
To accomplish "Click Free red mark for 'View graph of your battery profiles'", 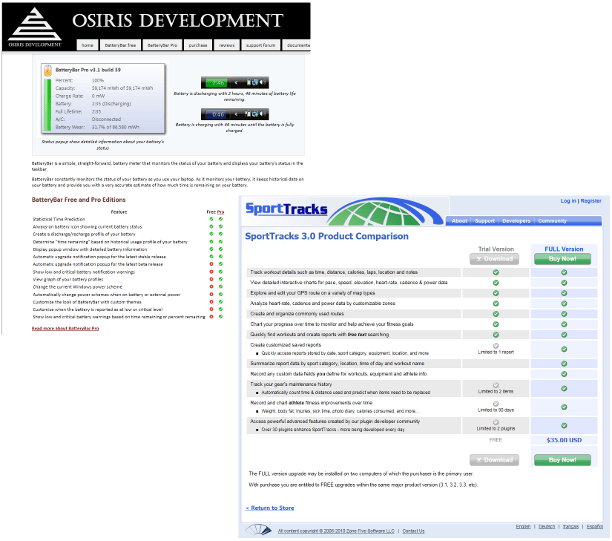I will 212,279.
